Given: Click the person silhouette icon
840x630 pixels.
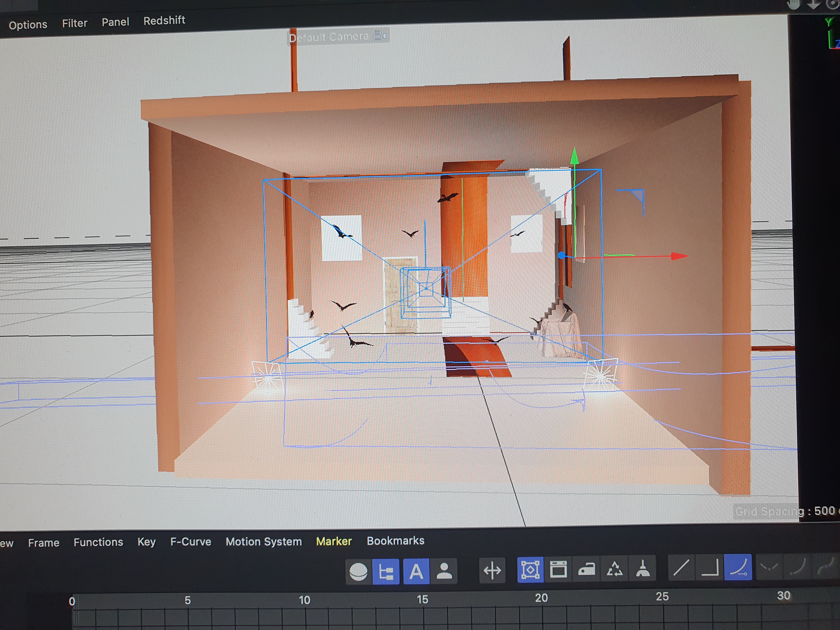Looking at the screenshot, I should coord(444,571).
